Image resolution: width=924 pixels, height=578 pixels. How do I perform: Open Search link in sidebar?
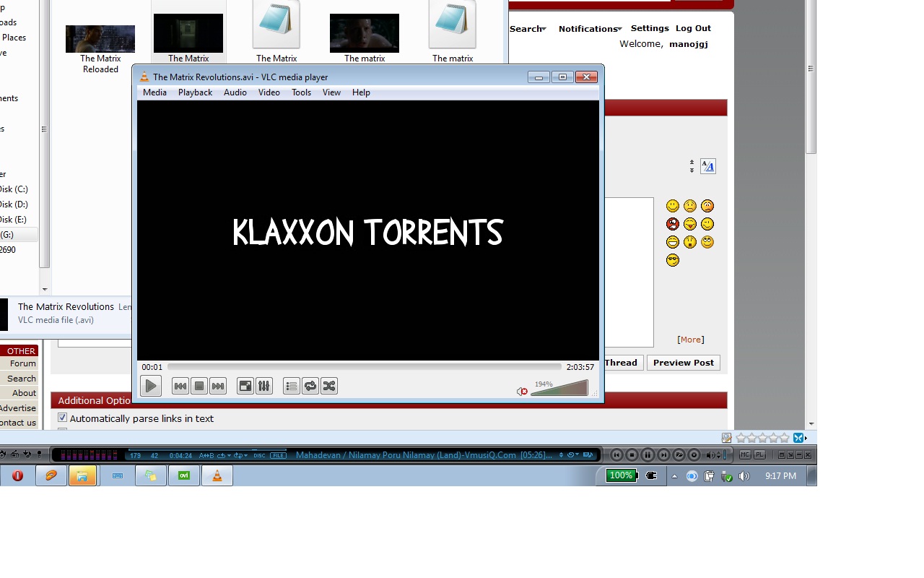click(x=21, y=379)
